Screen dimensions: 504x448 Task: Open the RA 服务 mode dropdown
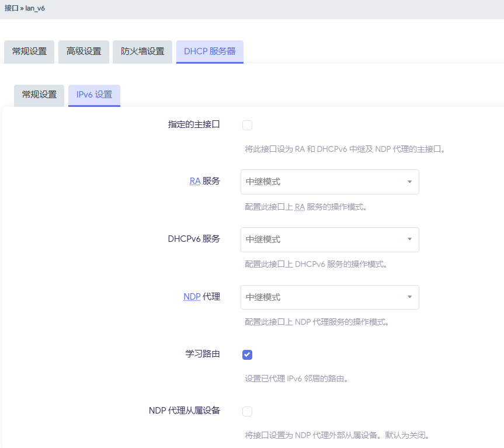[x=329, y=182]
